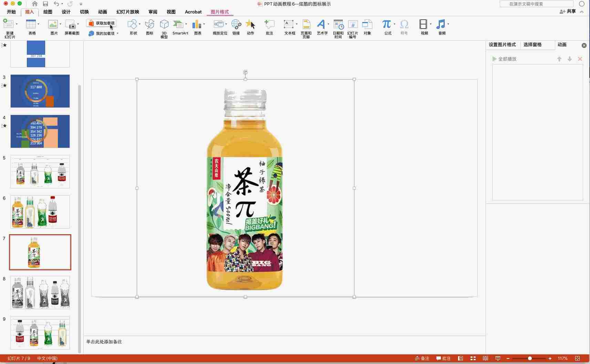
Task: Open the Picture Format (图片格式) tab
Action: pos(220,12)
